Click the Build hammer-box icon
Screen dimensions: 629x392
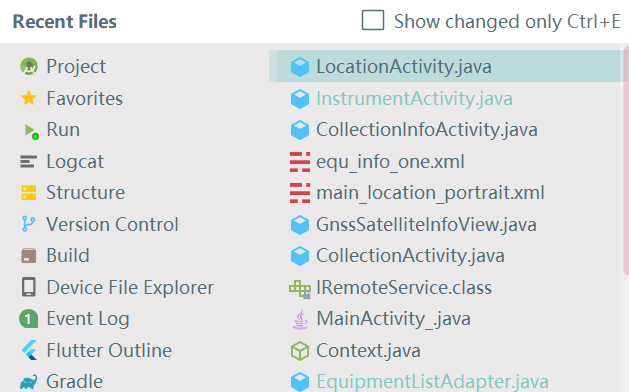click(28, 256)
